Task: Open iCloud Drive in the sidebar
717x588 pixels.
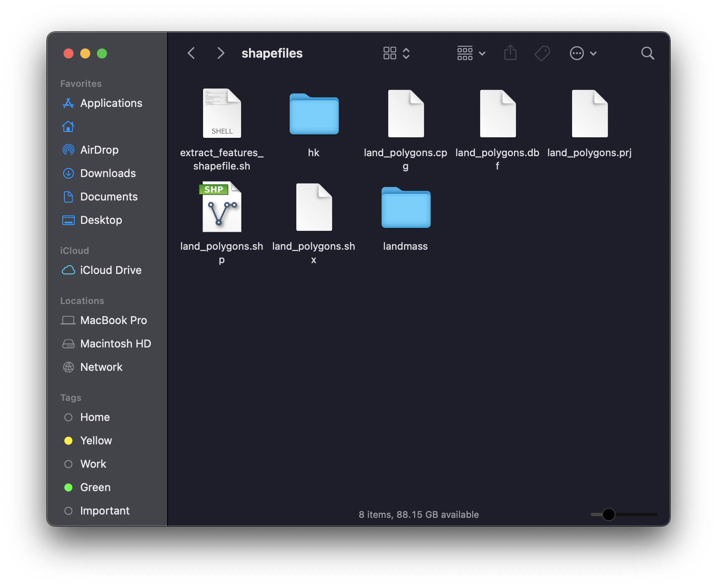Action: coord(111,270)
